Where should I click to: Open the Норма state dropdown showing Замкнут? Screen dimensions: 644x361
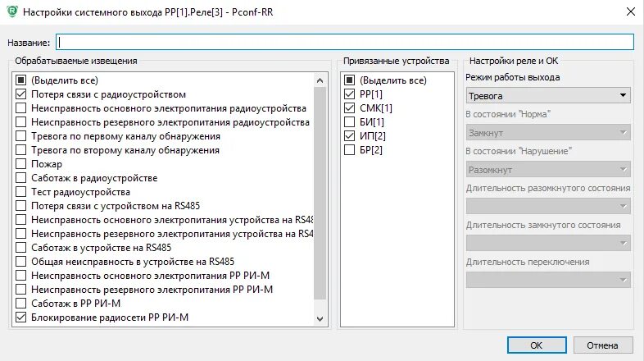click(548, 132)
